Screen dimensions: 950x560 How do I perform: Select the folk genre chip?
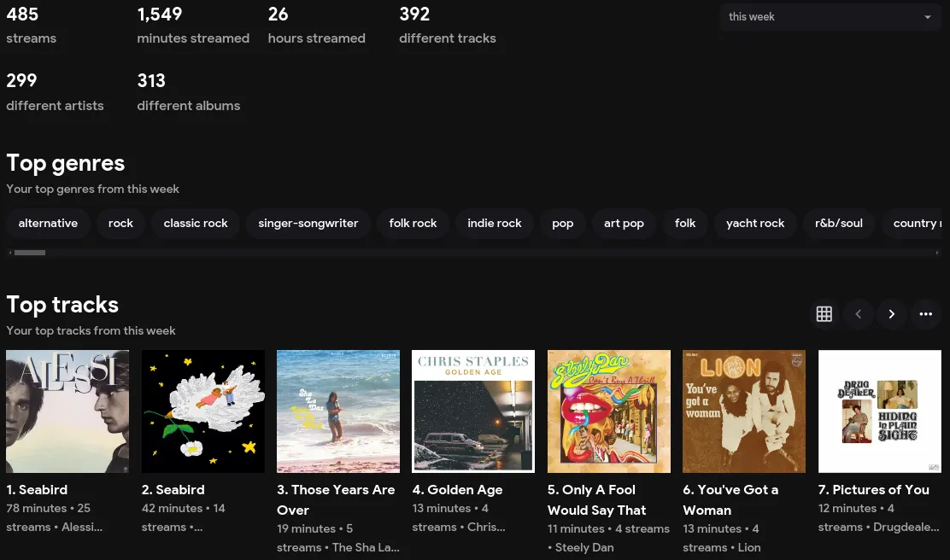tap(685, 224)
